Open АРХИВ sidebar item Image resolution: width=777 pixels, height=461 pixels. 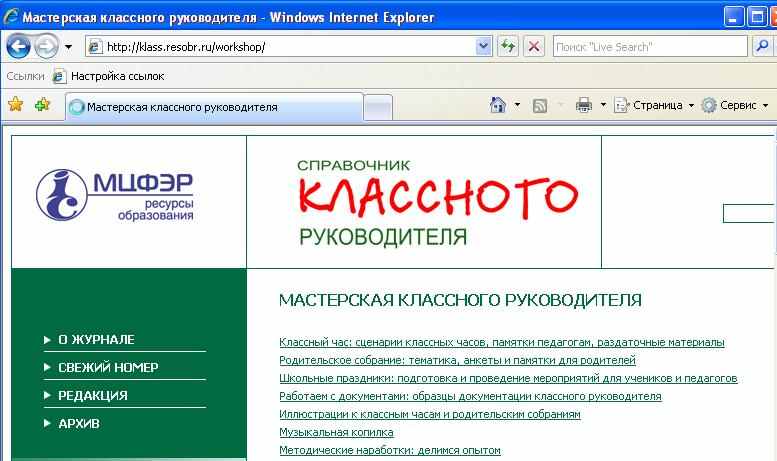pos(79,423)
